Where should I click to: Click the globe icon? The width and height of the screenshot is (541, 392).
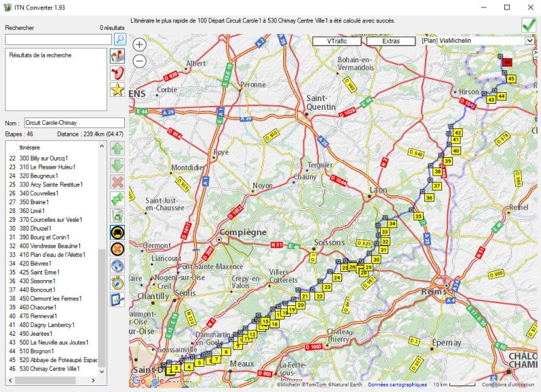(117, 266)
